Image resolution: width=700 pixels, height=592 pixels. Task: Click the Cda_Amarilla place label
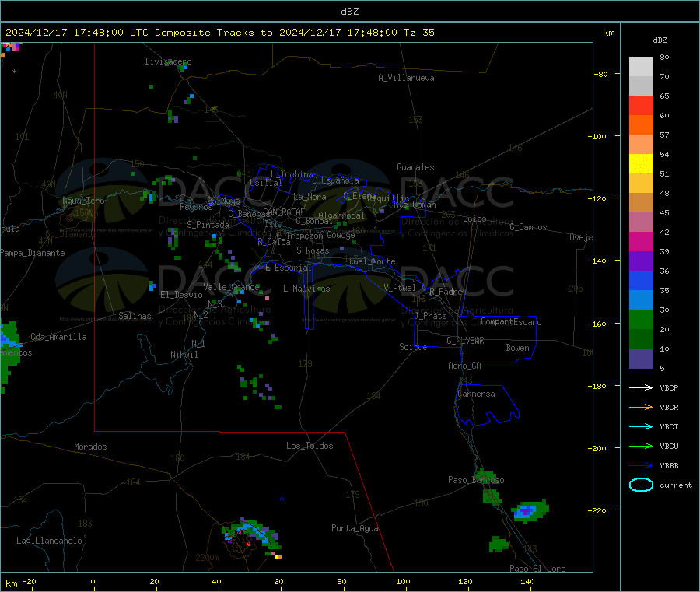pos(58,337)
